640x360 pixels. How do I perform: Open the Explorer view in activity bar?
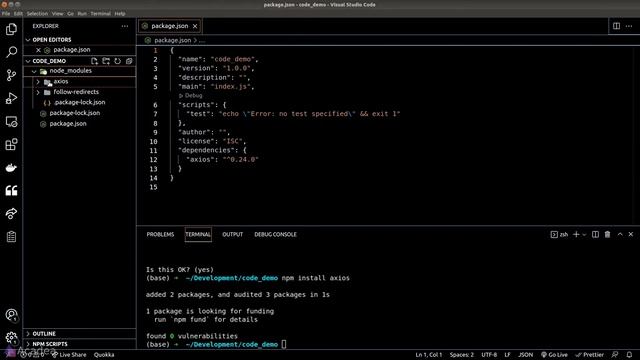[11, 29]
